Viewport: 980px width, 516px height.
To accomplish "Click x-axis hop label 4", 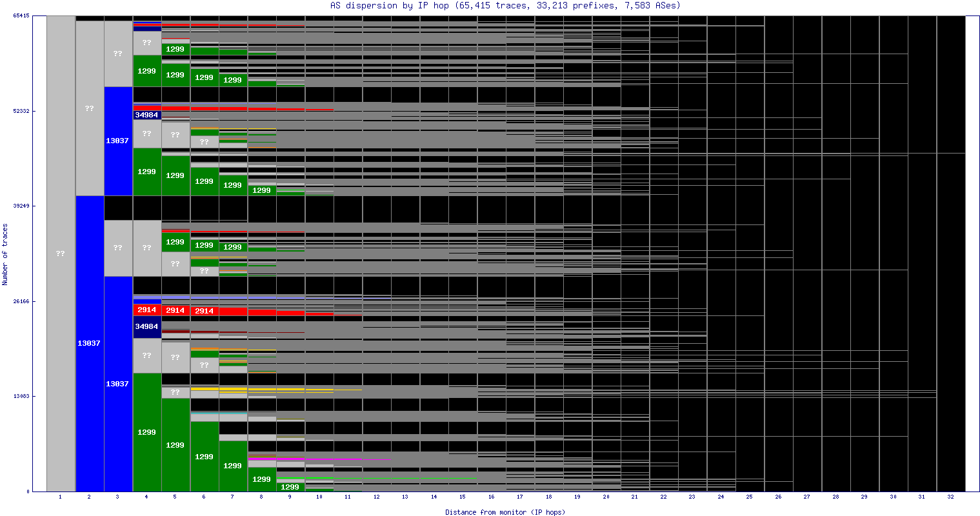I will [146, 497].
